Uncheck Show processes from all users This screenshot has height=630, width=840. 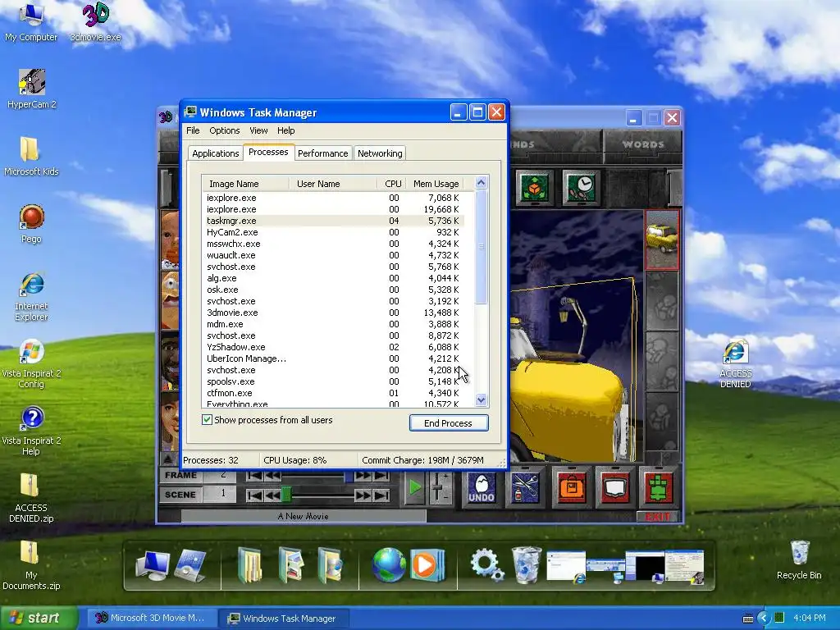(207, 419)
